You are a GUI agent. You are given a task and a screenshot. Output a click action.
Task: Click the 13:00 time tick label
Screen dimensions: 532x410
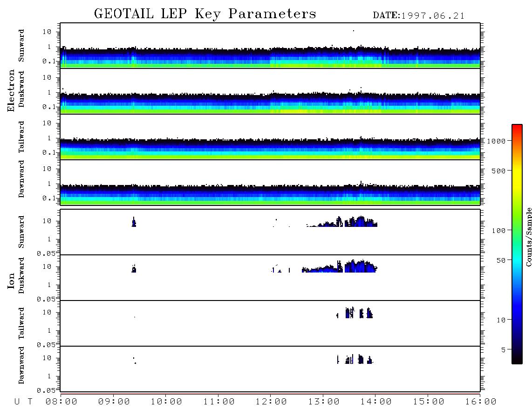pyautogui.click(x=324, y=402)
